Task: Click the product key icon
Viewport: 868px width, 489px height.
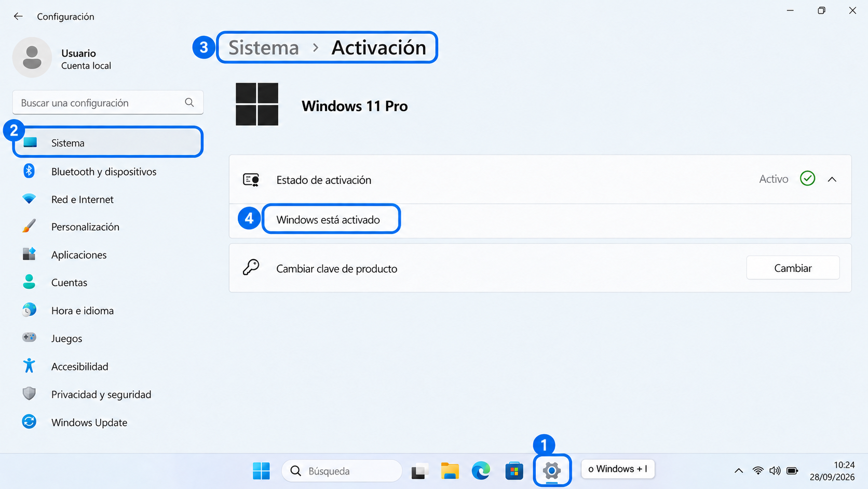Action: 251,268
